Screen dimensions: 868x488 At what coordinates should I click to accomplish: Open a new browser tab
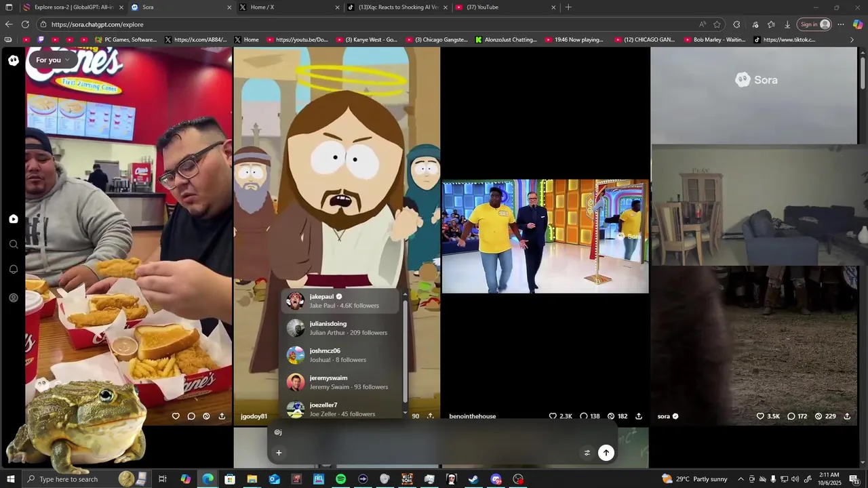568,7
